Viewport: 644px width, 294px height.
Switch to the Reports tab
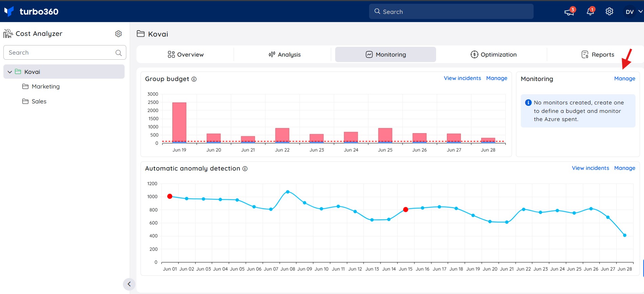point(598,55)
